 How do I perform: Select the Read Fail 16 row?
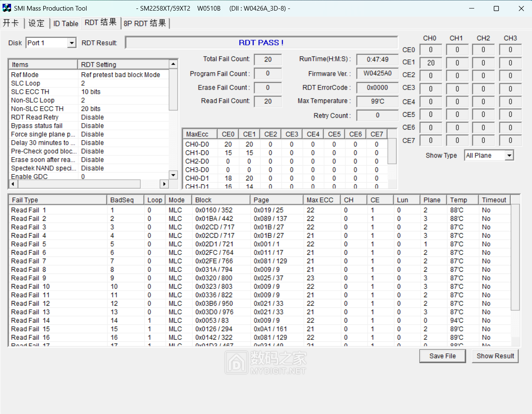pyautogui.click(x=260, y=338)
